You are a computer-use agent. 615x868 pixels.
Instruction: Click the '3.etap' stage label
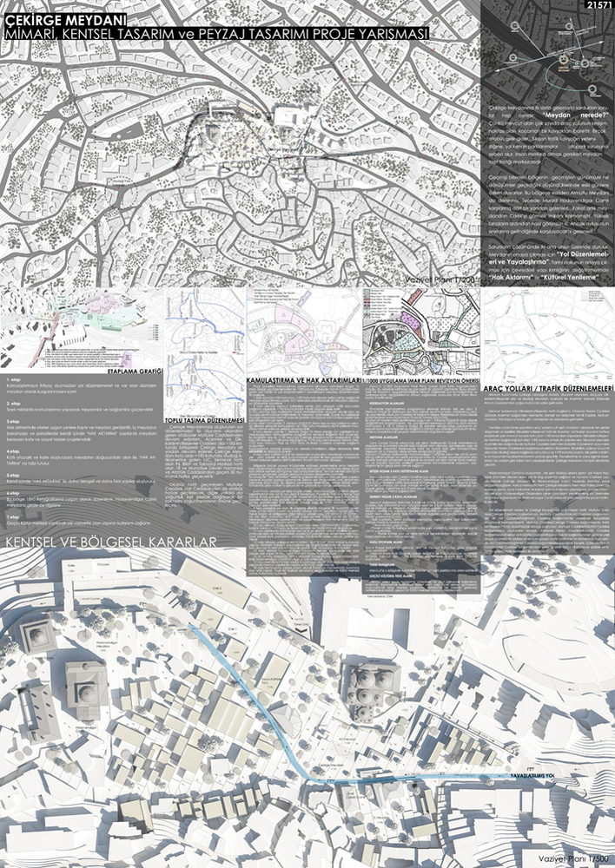[x=13, y=422]
